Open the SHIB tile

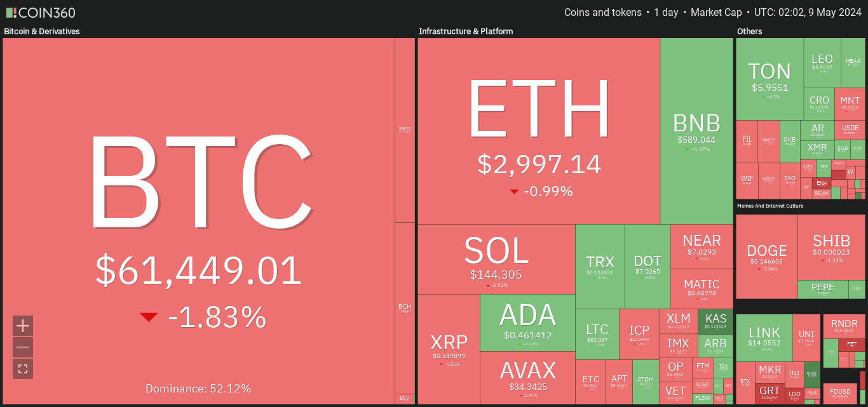point(832,248)
